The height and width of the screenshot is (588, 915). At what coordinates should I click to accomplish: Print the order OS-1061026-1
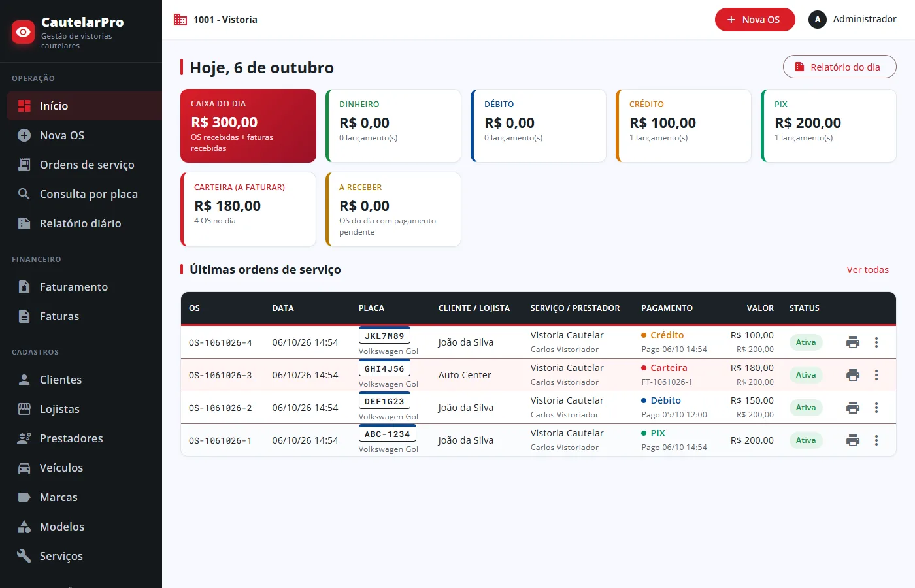click(x=853, y=440)
